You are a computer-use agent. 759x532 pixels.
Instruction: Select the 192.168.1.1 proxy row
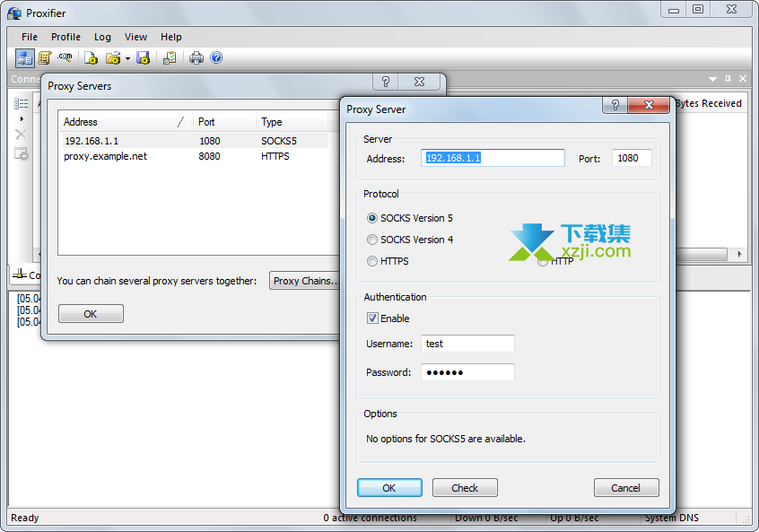click(x=194, y=141)
